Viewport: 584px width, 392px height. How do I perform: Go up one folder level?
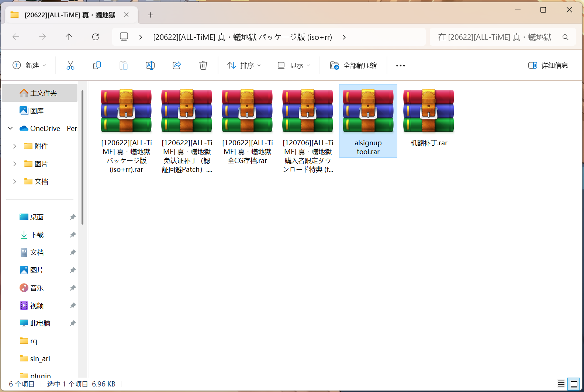pos(69,37)
